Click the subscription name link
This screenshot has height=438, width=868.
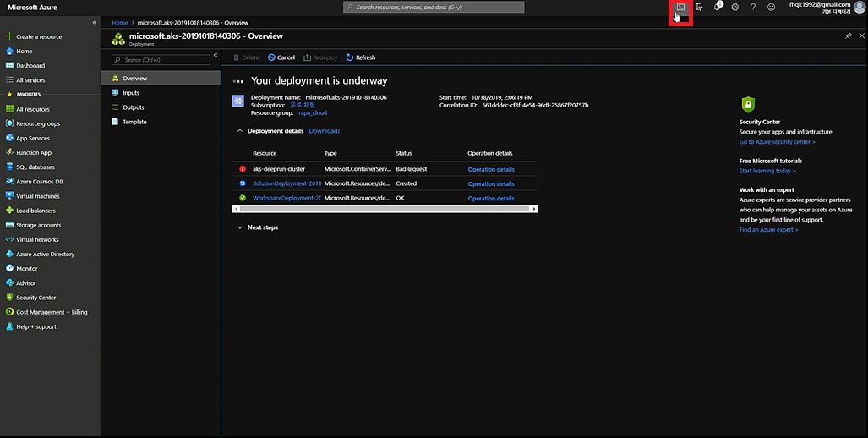(x=303, y=105)
